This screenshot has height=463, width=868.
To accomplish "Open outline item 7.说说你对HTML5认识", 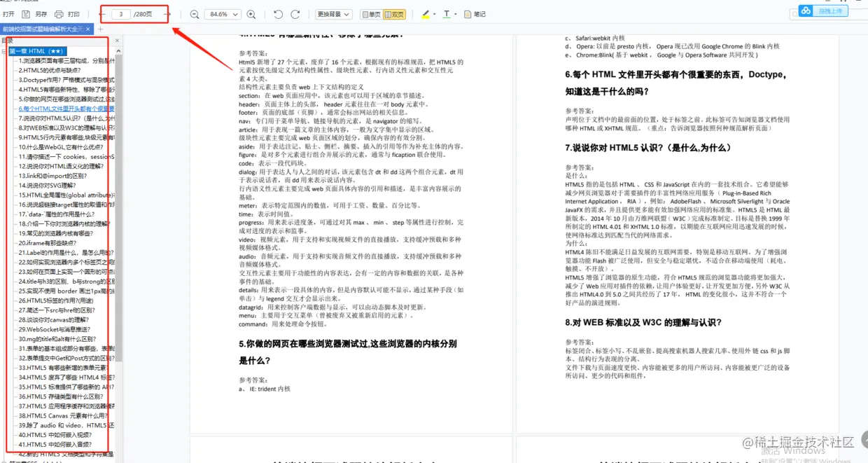I will pyautogui.click(x=66, y=118).
